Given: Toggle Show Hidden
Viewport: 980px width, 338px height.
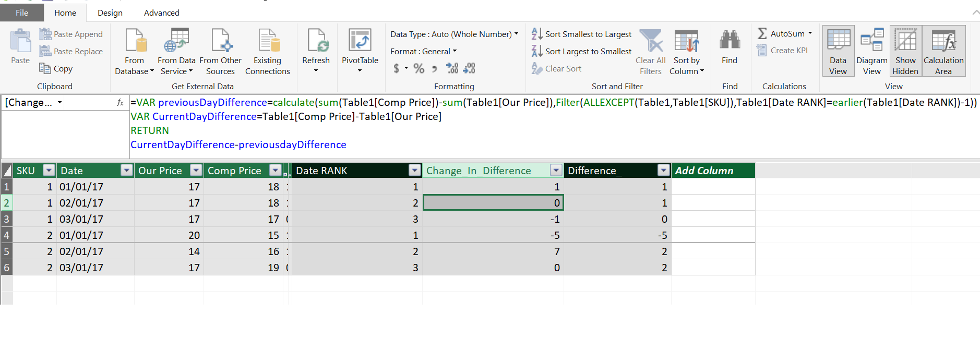Looking at the screenshot, I should (x=905, y=51).
